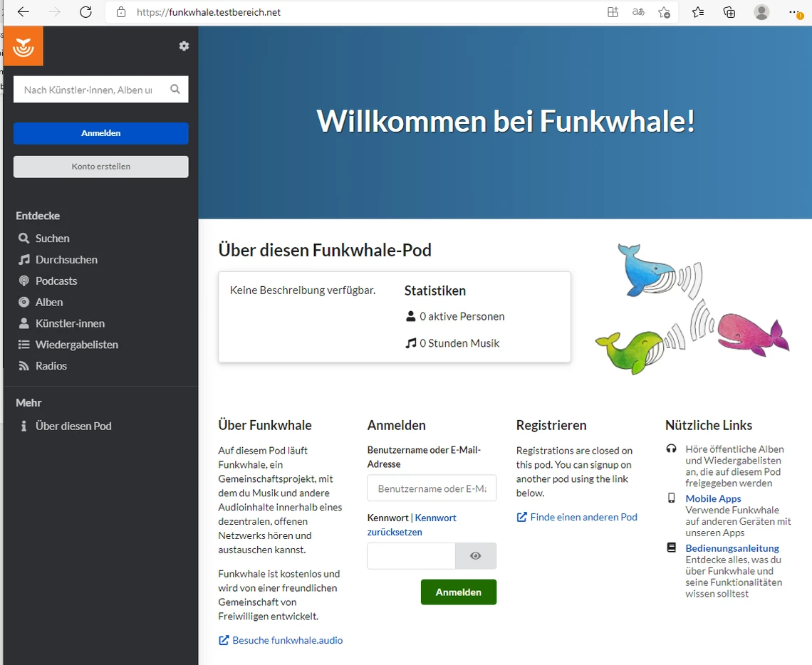Image resolution: width=812 pixels, height=665 pixels.
Task: Click the blue Anmelden sidebar button
Action: coord(101,133)
